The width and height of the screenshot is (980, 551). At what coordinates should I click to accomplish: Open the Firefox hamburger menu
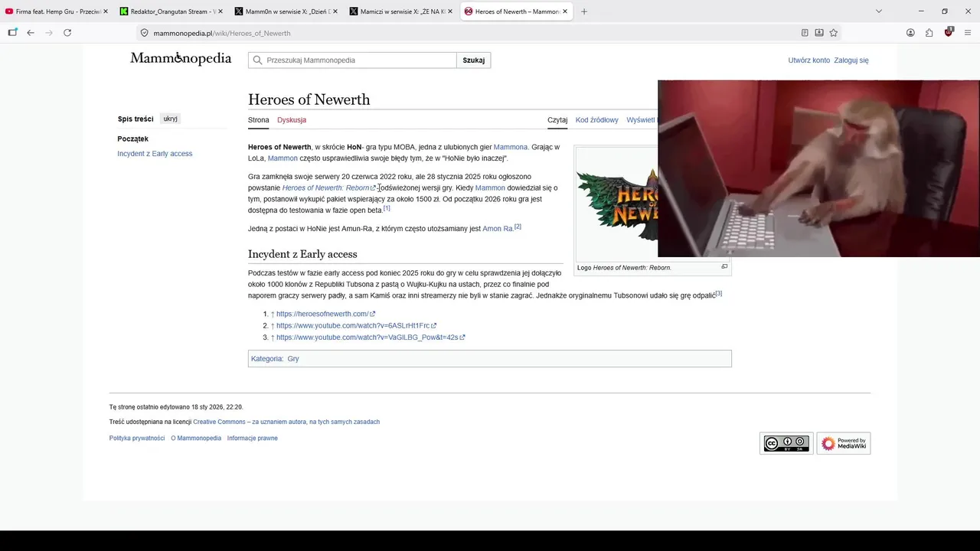click(x=968, y=33)
